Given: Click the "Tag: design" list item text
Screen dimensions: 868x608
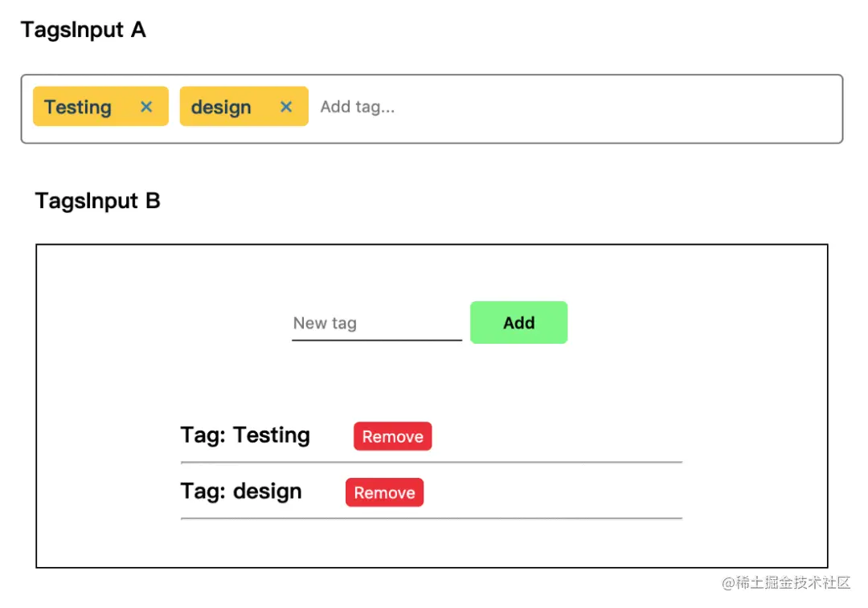Looking at the screenshot, I should [x=241, y=492].
